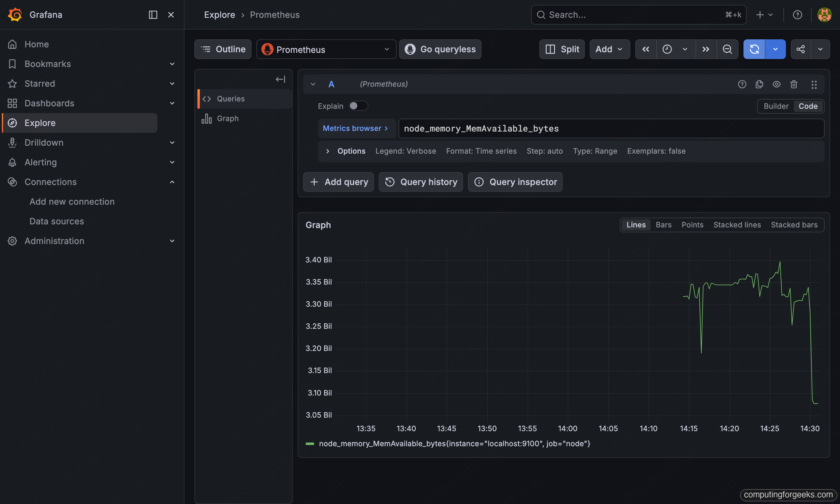Open Query history
Screen dimensions: 840x504
click(421, 182)
